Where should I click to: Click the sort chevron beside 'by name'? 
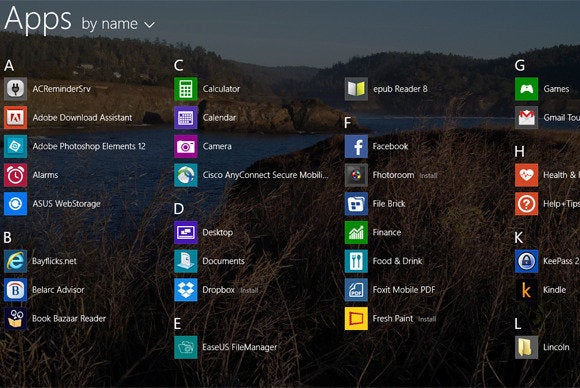point(149,25)
